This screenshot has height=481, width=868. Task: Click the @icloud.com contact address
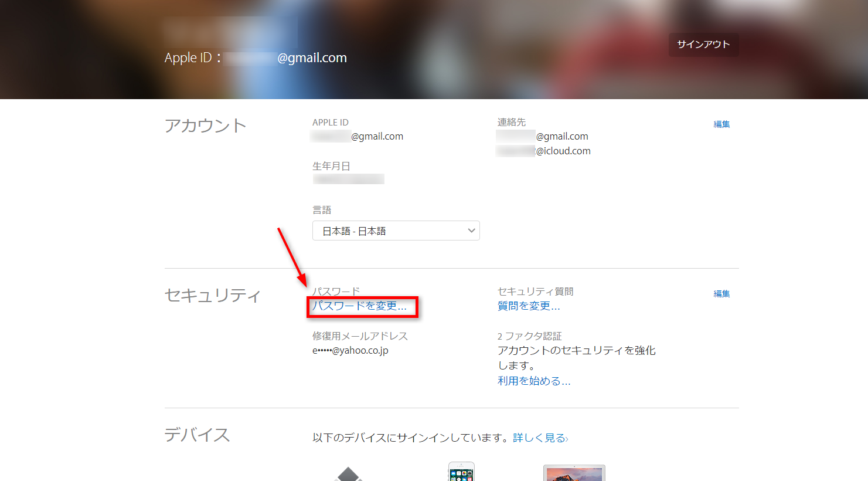[543, 151]
